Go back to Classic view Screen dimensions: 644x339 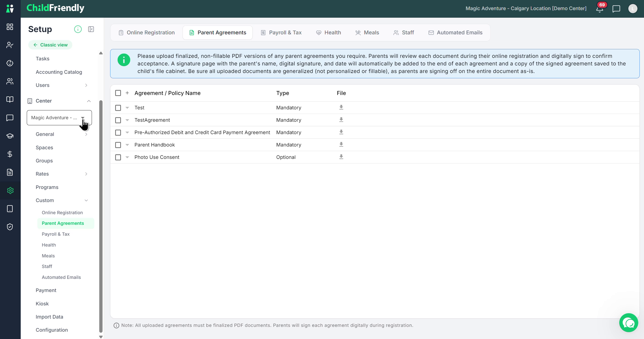[x=50, y=45]
